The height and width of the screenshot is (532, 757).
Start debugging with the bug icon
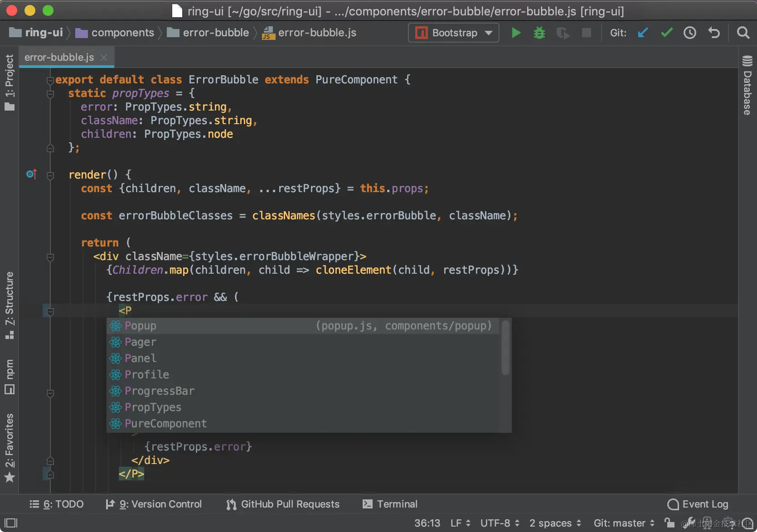point(539,33)
